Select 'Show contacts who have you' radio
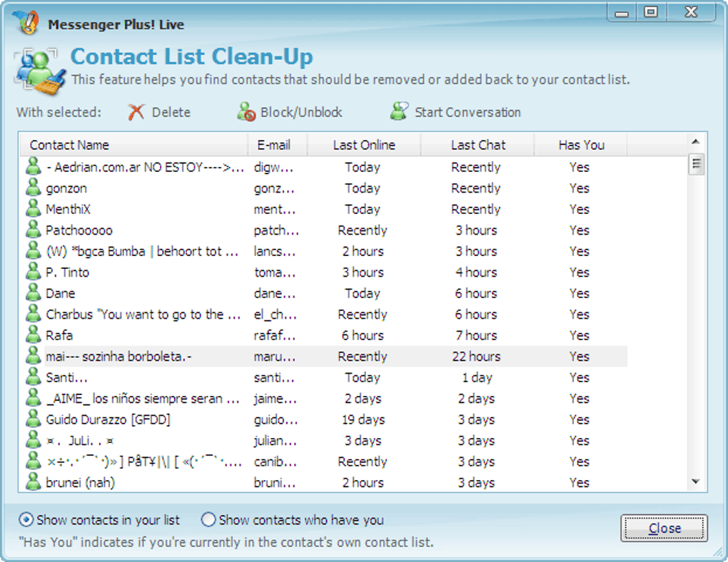Image resolution: width=728 pixels, height=562 pixels. (208, 520)
